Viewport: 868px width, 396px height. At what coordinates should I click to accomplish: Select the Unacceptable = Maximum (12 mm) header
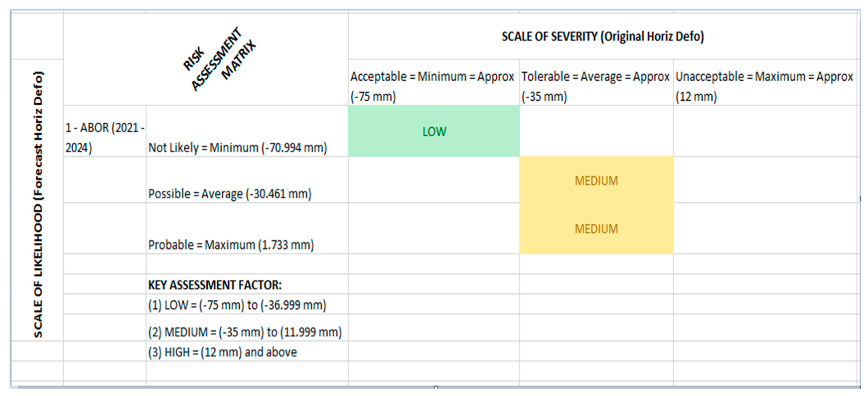click(x=764, y=86)
